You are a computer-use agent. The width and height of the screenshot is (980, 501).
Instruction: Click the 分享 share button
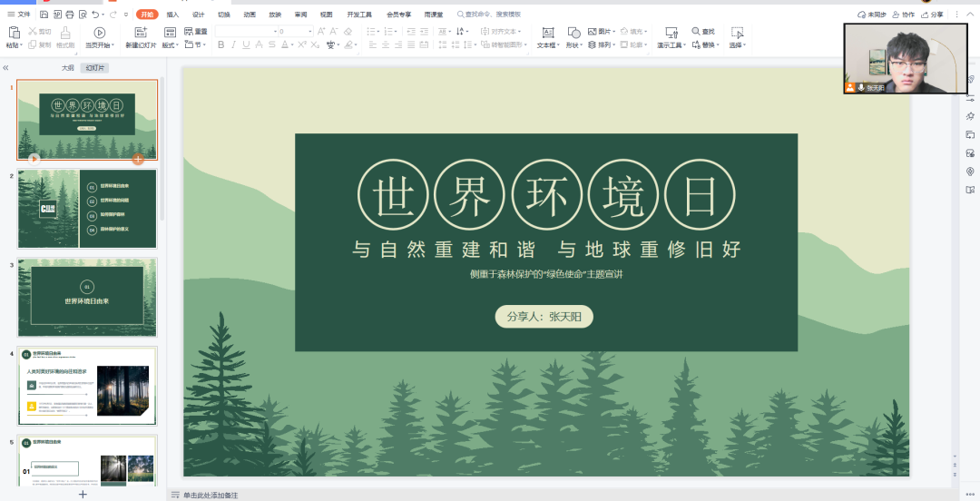pyautogui.click(x=932, y=15)
